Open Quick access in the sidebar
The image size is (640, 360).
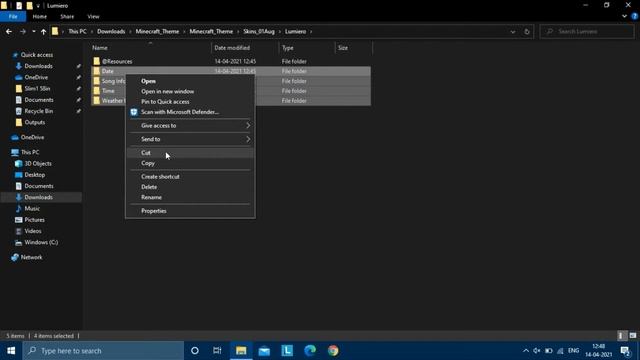pos(37,55)
